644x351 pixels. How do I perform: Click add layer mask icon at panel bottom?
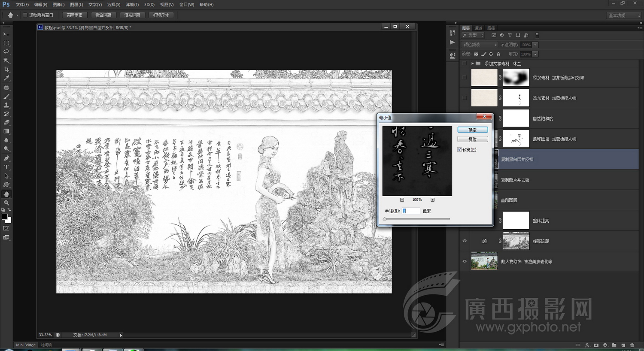click(x=596, y=345)
